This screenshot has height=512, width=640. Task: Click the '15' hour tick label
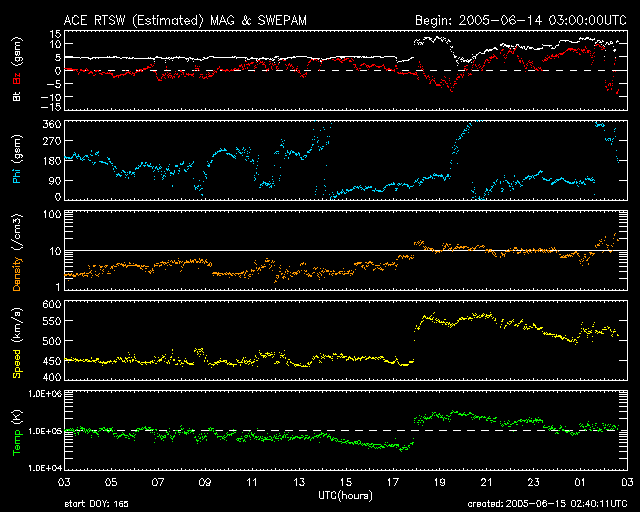(x=346, y=483)
